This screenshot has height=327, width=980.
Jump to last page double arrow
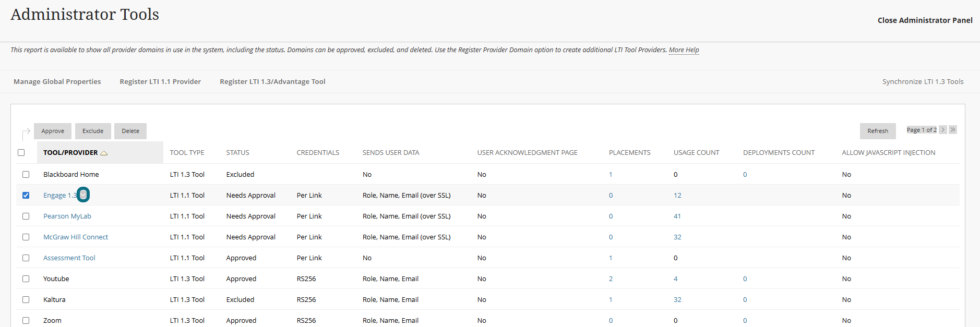click(x=953, y=130)
